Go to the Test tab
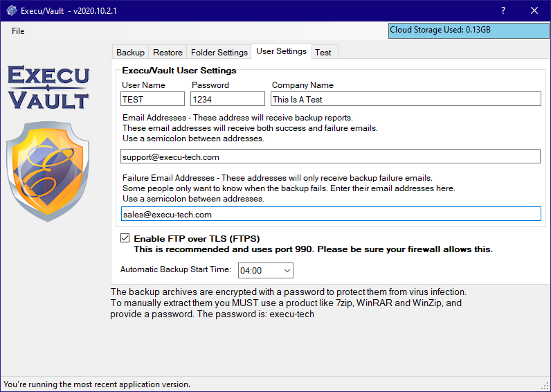Viewport: 551px width, 392px height. [x=323, y=52]
